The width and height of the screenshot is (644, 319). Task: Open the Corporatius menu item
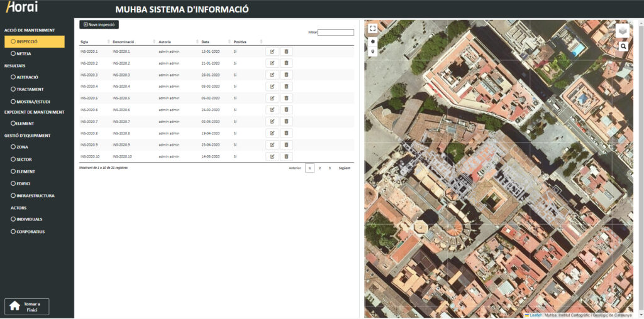point(30,232)
